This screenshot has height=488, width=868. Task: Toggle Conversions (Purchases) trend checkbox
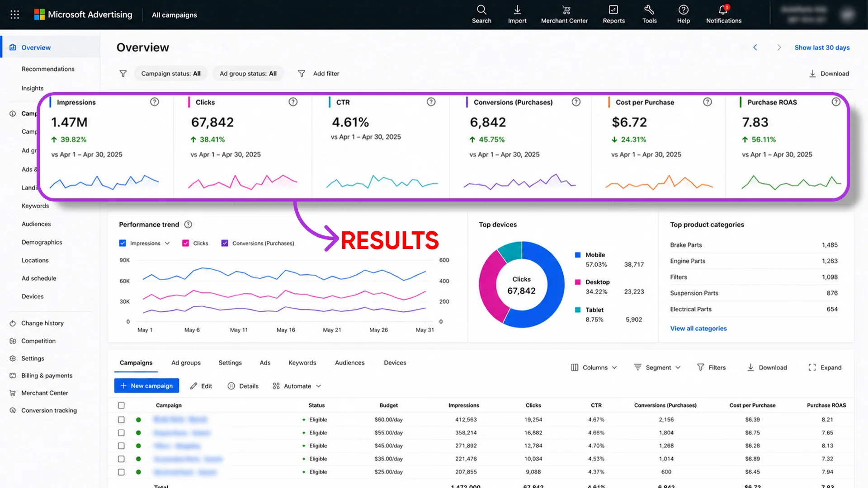[225, 243]
